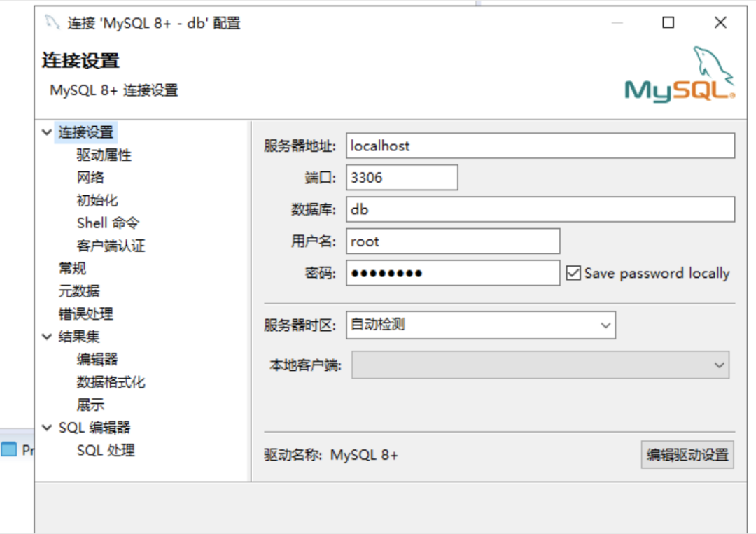Collapse the 连接设置 tree node
The height and width of the screenshot is (534, 756).
click(x=47, y=132)
